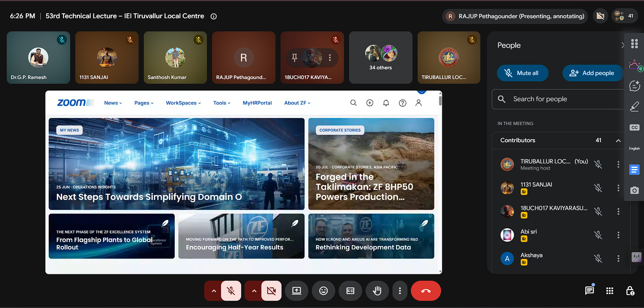Select the RAJUP Pethagounder video tile
The width and height of the screenshot is (644, 308).
coord(244,58)
